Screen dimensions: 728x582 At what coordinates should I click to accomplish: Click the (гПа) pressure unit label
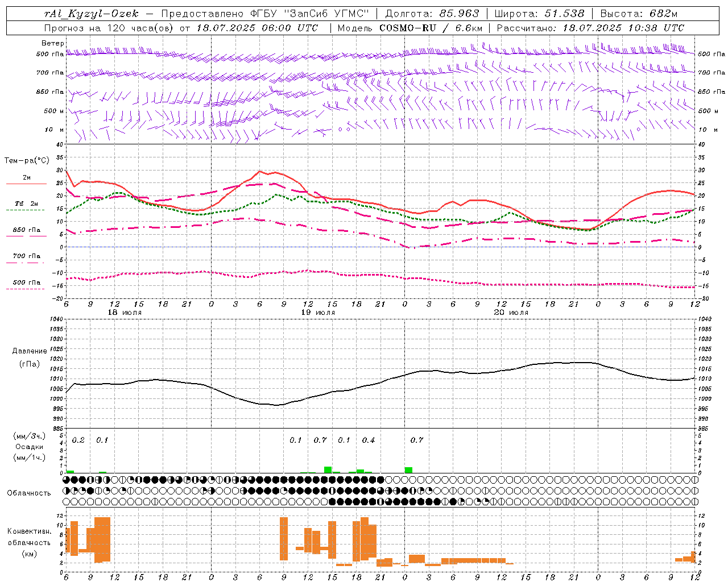coord(30,364)
